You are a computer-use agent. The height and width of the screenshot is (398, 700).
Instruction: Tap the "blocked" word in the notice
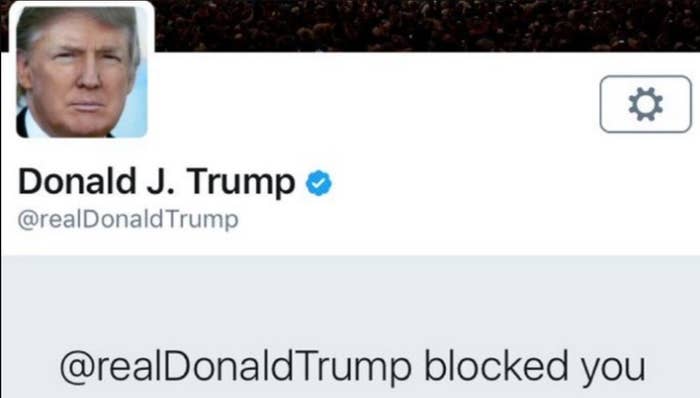pyautogui.click(x=496, y=365)
